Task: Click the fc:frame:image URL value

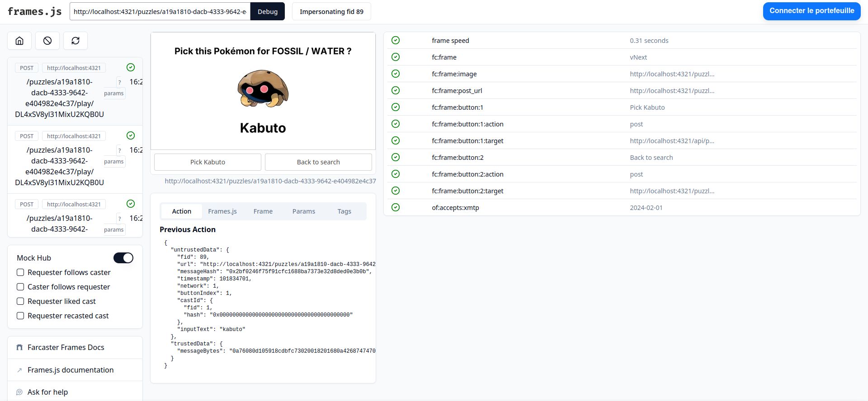Action: tap(672, 74)
